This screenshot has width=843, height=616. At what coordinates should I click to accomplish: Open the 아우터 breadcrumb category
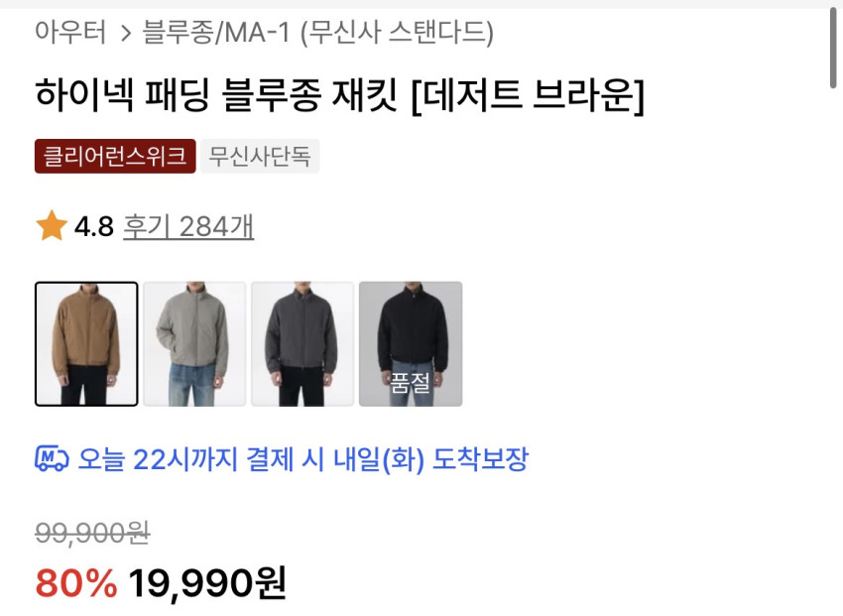tap(70, 32)
